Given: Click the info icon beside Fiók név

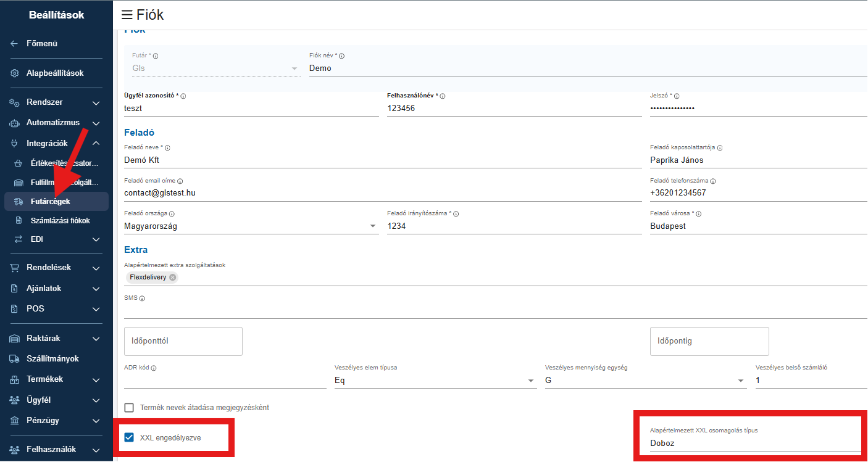Looking at the screenshot, I should [x=341, y=56].
